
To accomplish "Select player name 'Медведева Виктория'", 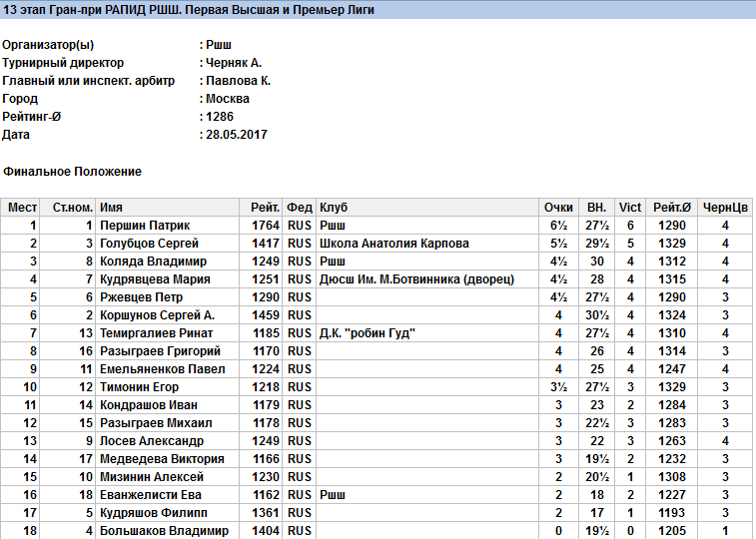I will 162,458.
